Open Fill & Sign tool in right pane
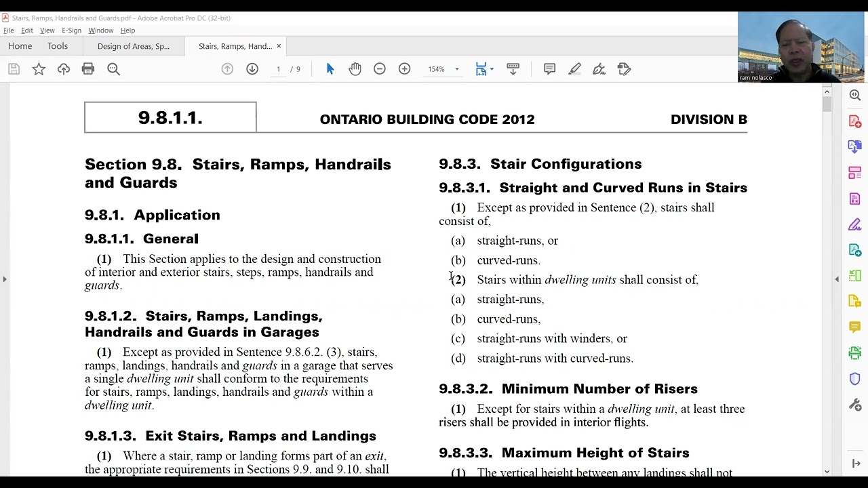 point(855,224)
